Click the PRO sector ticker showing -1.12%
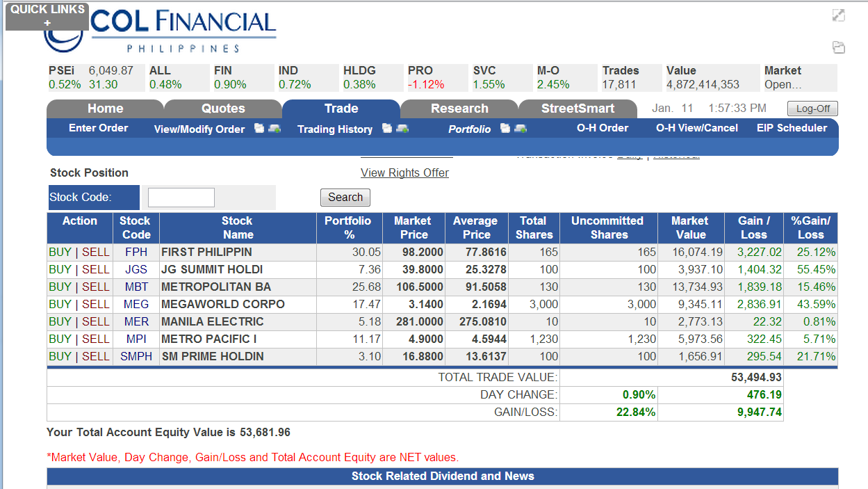Screen dimensions: 868x489 pos(437,77)
